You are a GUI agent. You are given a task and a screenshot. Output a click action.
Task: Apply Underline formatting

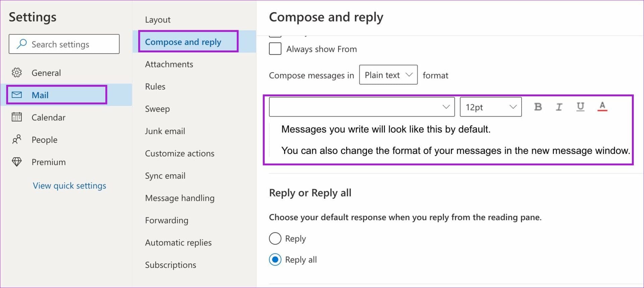[580, 107]
